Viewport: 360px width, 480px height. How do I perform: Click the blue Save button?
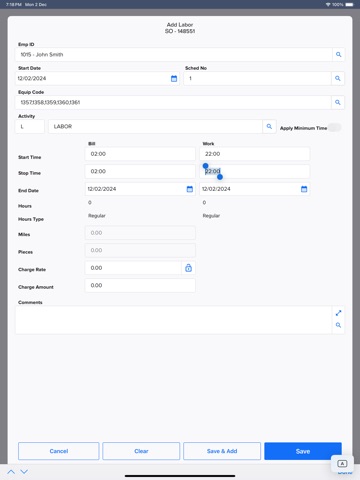tap(303, 451)
